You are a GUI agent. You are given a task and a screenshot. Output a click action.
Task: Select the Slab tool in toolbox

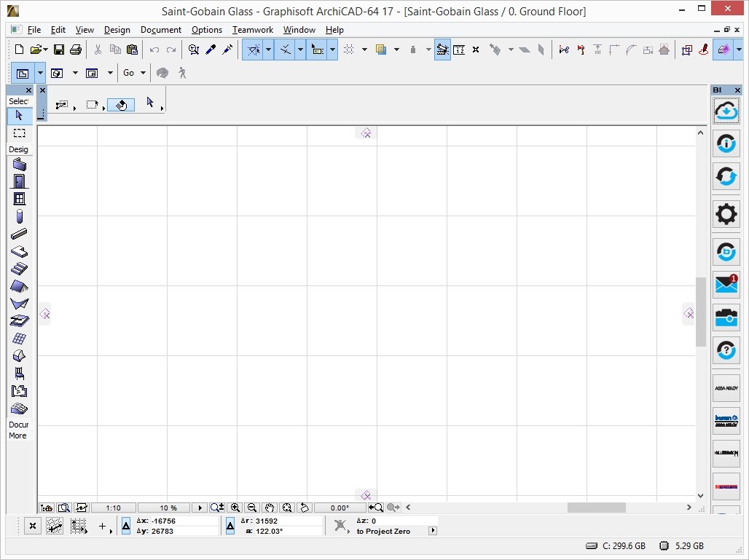point(19,251)
